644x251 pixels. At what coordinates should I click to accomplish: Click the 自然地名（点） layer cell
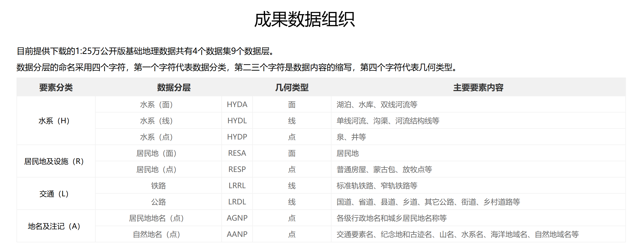pyautogui.click(x=158, y=234)
